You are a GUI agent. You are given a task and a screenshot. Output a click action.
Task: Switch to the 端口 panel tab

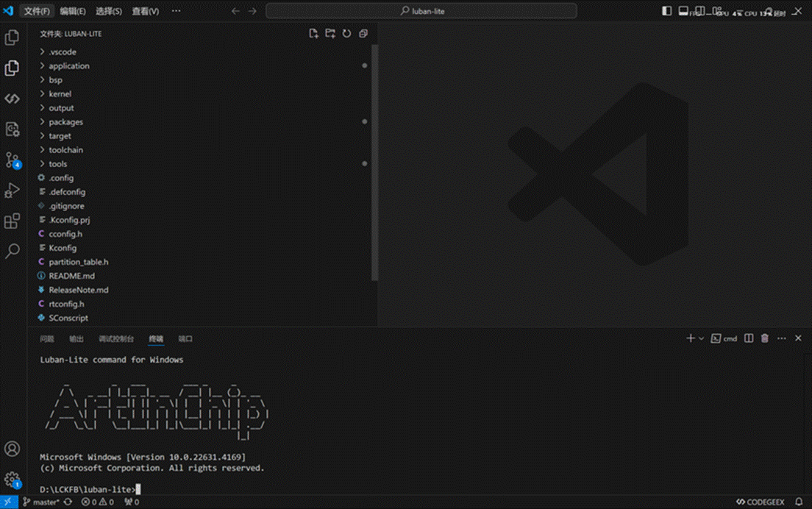185,338
